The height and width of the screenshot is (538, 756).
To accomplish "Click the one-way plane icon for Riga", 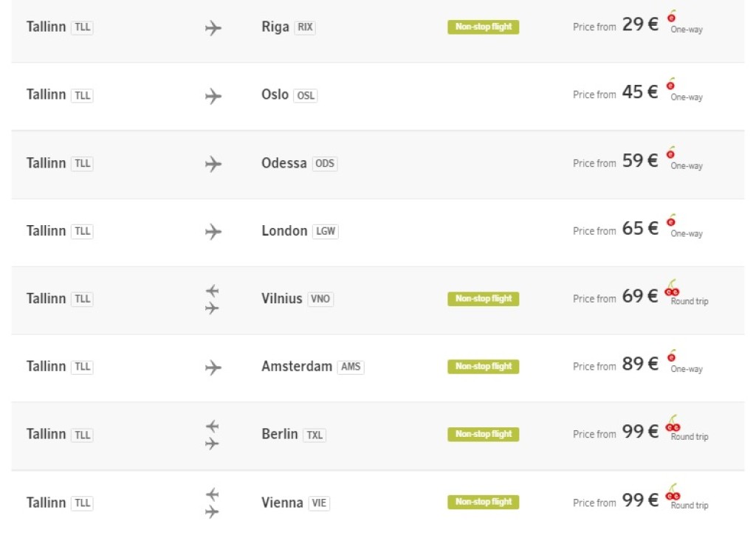I will pyautogui.click(x=213, y=28).
